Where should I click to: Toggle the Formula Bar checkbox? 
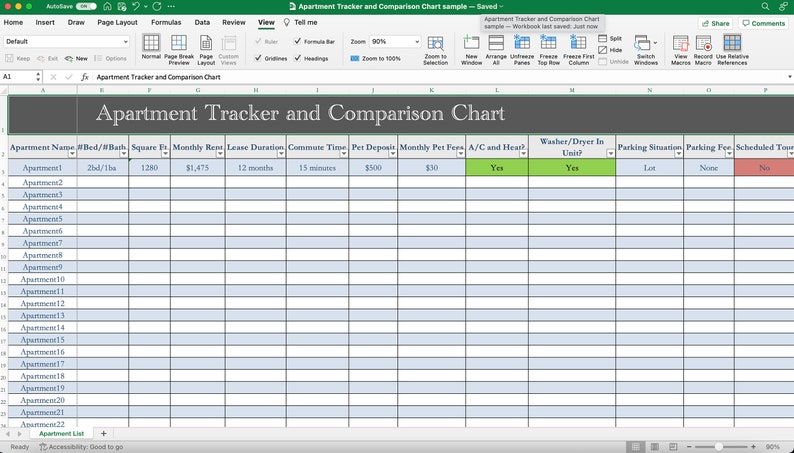298,42
